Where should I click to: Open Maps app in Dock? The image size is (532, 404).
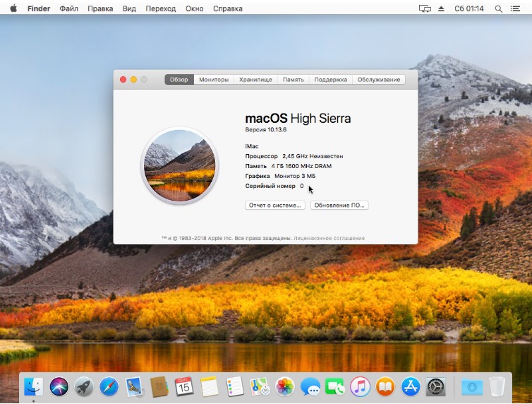tap(260, 386)
